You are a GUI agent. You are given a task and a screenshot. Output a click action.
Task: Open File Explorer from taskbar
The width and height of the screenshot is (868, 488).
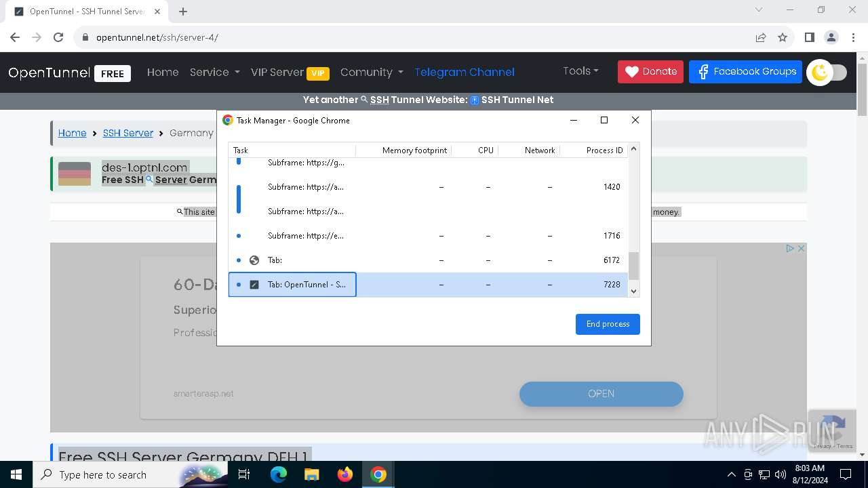tap(311, 474)
